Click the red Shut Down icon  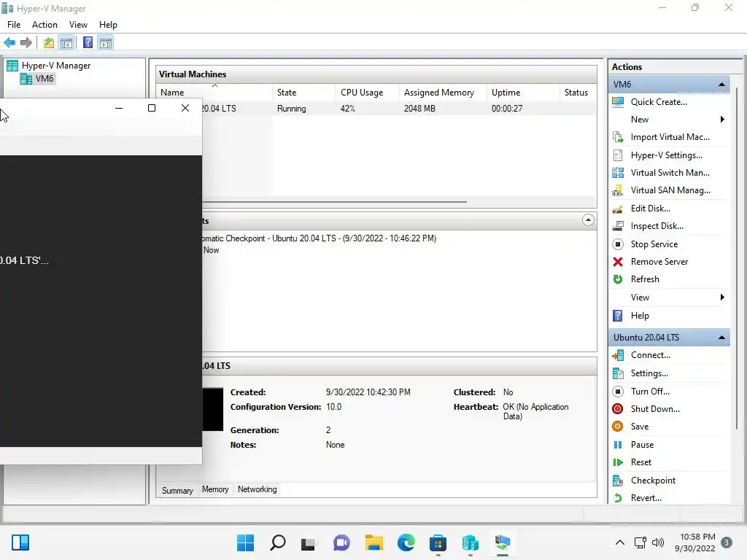click(618, 409)
